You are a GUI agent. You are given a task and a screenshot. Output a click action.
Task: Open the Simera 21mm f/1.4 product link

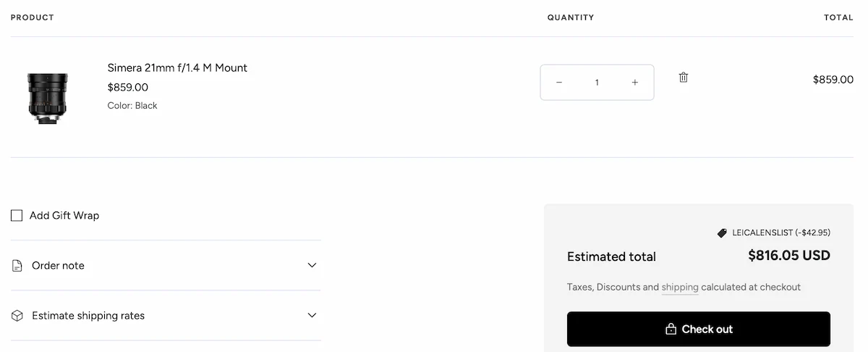tap(177, 68)
